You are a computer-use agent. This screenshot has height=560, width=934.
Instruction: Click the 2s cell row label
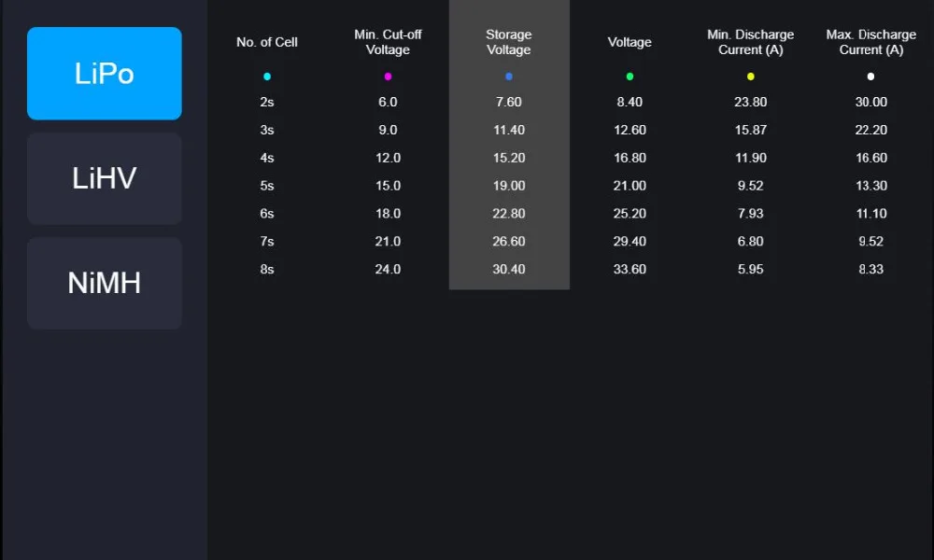[x=267, y=102]
